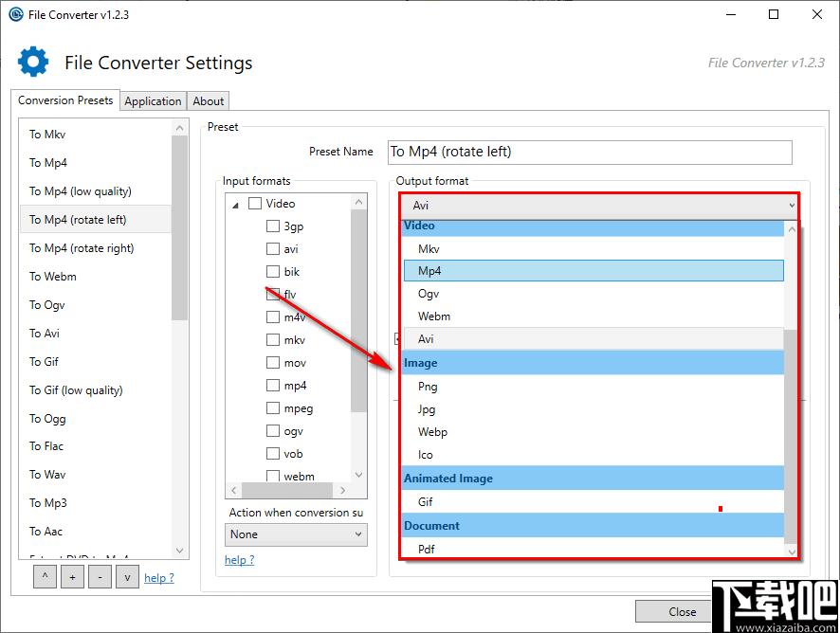Screen dimensions: 840x633
Task: Open help link beside preset buttons
Action: [x=159, y=578]
